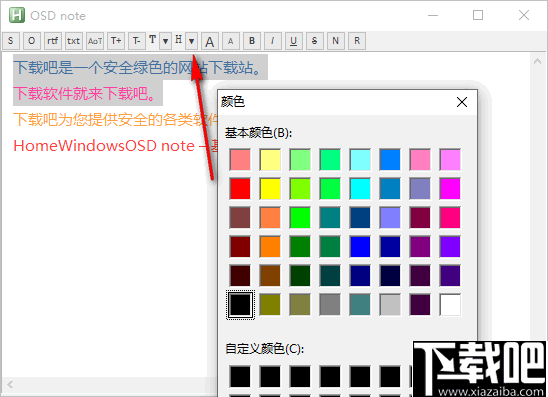
Task: Select the medium gray color swatch
Action: click(x=330, y=305)
